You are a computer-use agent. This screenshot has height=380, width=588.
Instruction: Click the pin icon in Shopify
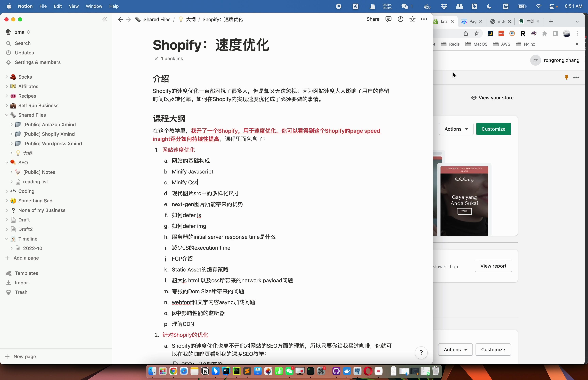coord(566,77)
